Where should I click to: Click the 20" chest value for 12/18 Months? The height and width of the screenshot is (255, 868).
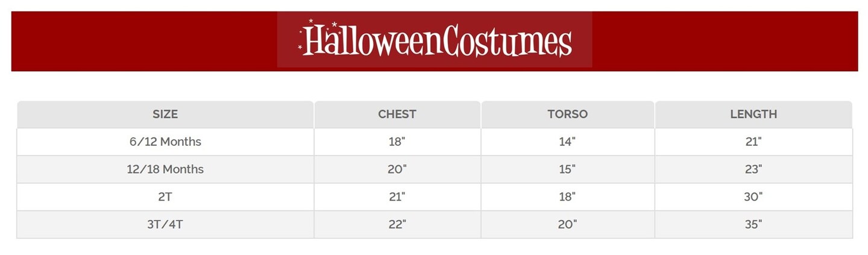point(397,169)
